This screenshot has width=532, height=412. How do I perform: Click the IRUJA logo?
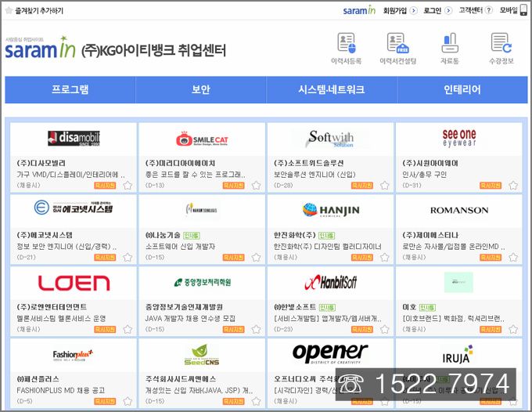(458, 354)
